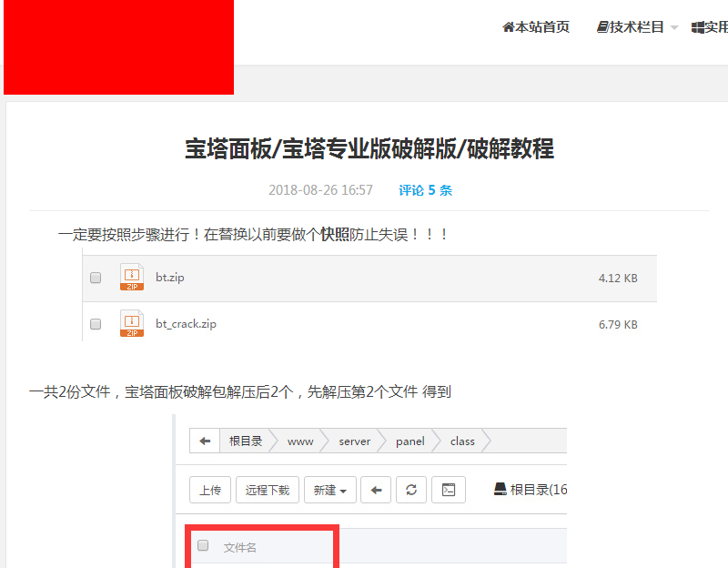The image size is (728, 568).
Task: Click the 上传 upload button
Action: click(x=210, y=490)
